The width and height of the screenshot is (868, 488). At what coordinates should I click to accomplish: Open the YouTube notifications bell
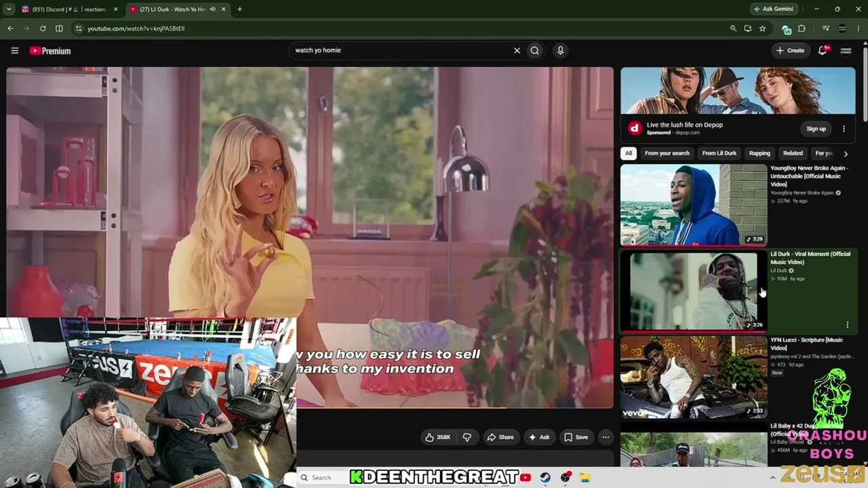pyautogui.click(x=823, y=50)
